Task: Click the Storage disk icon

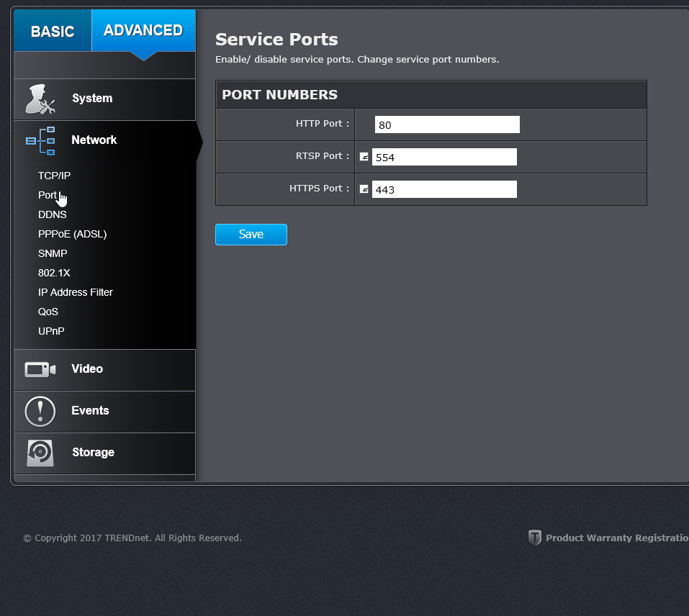Action: (40, 453)
